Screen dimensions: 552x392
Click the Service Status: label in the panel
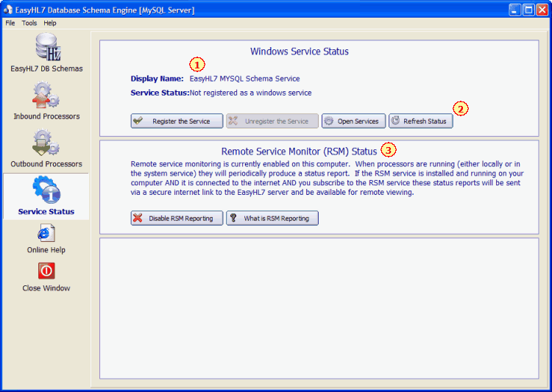tap(160, 93)
